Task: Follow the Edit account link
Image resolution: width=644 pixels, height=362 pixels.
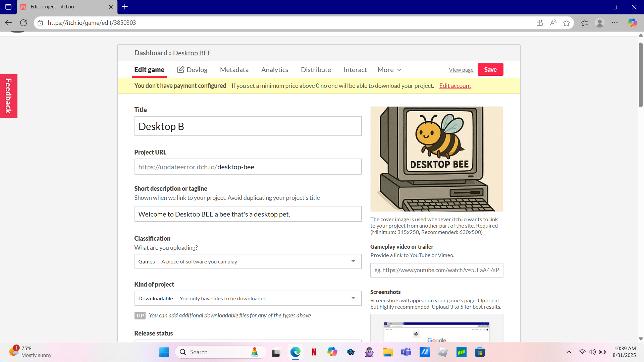Action: coord(455,86)
